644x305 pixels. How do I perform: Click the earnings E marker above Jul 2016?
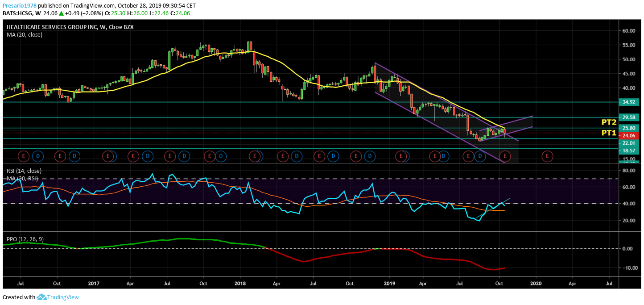point(24,156)
